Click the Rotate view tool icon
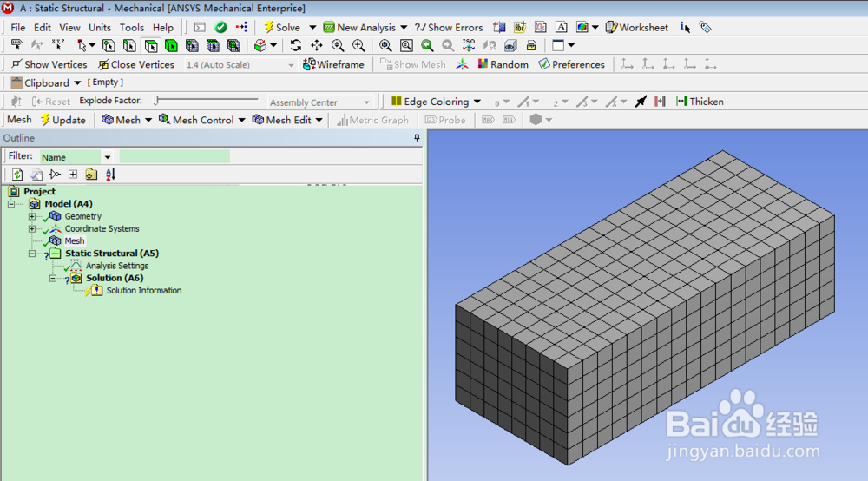 tap(296, 46)
